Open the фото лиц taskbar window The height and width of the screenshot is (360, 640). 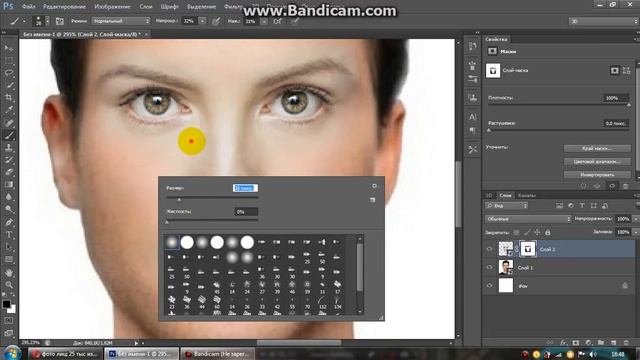(x=65, y=354)
